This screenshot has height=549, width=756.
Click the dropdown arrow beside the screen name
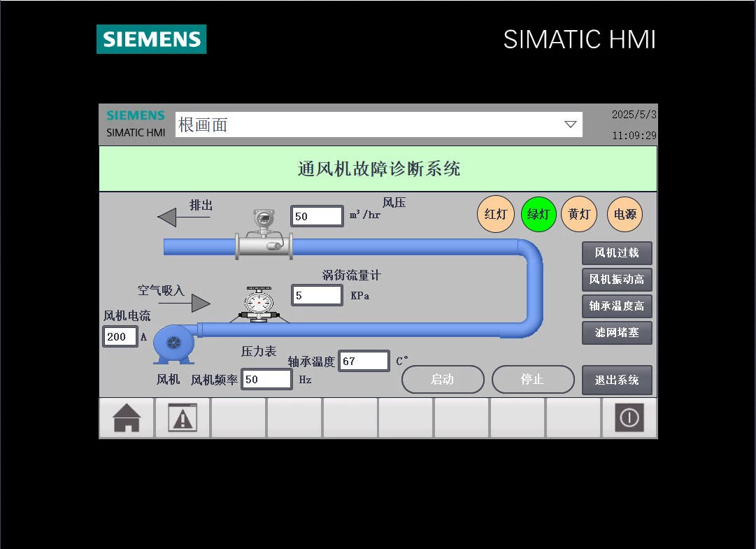tap(573, 124)
